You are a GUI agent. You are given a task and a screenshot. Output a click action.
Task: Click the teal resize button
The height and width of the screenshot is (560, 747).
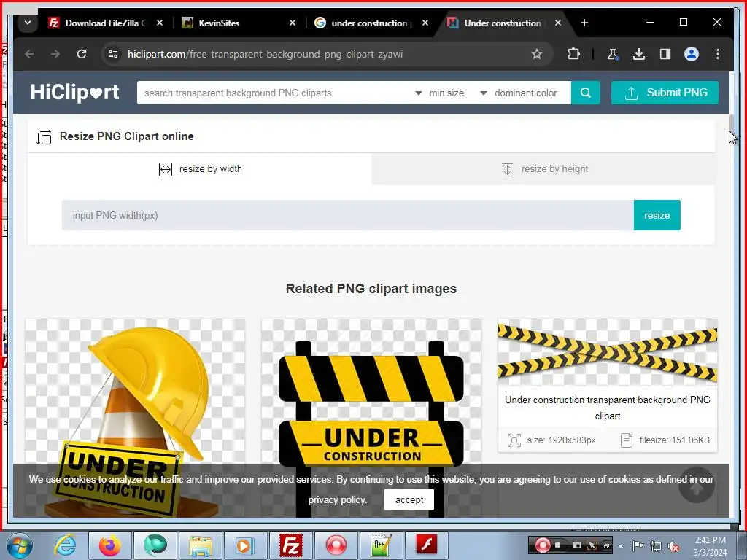(x=657, y=215)
